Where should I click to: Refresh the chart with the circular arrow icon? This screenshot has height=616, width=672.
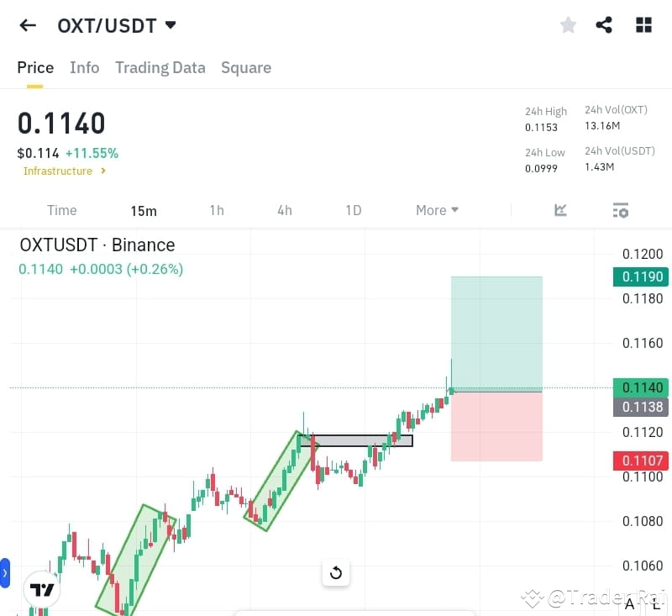click(x=336, y=572)
